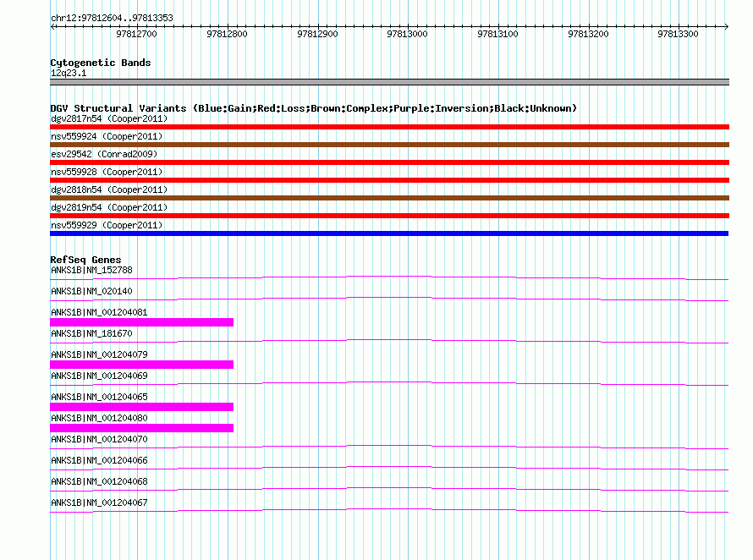
Task: Click the RefSeq Genes track heading
Action: pyautogui.click(x=85, y=260)
